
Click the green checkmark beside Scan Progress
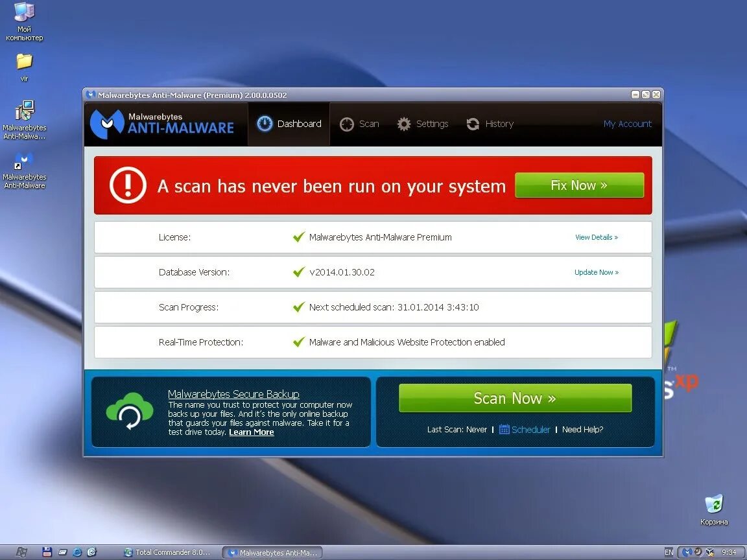tap(299, 307)
